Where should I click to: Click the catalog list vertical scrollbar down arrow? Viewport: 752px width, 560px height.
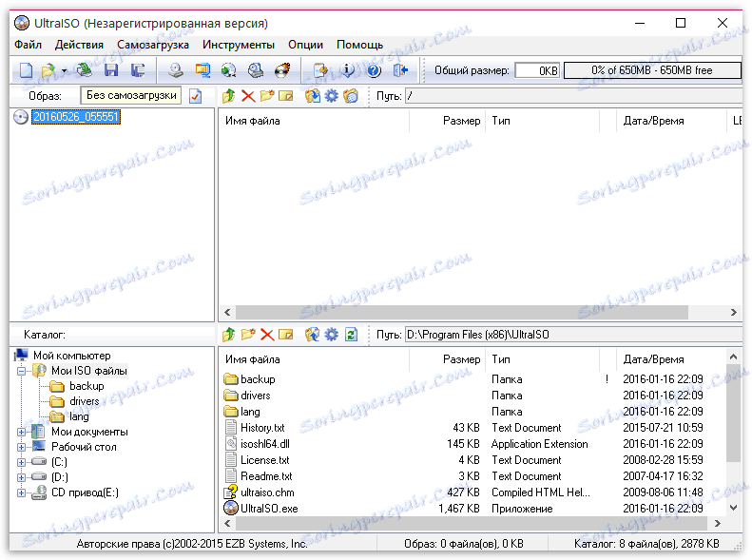click(734, 508)
